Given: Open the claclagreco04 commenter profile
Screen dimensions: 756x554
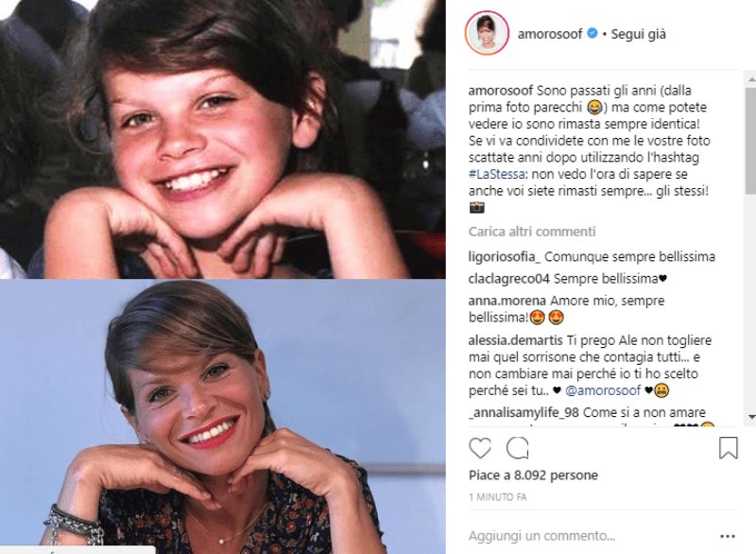Looking at the screenshot, I should click(509, 279).
